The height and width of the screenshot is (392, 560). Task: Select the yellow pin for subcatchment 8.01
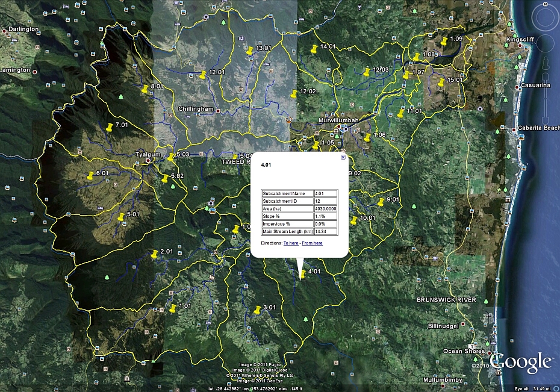tap(145, 89)
